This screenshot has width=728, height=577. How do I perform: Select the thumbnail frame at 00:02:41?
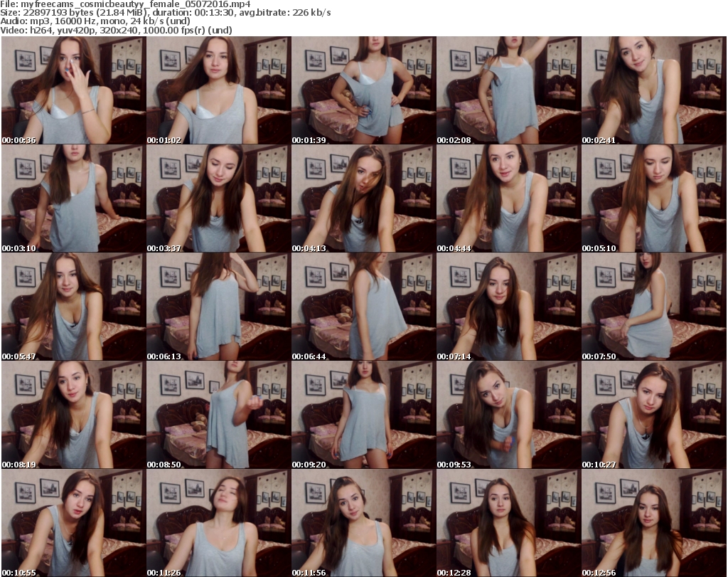point(654,90)
